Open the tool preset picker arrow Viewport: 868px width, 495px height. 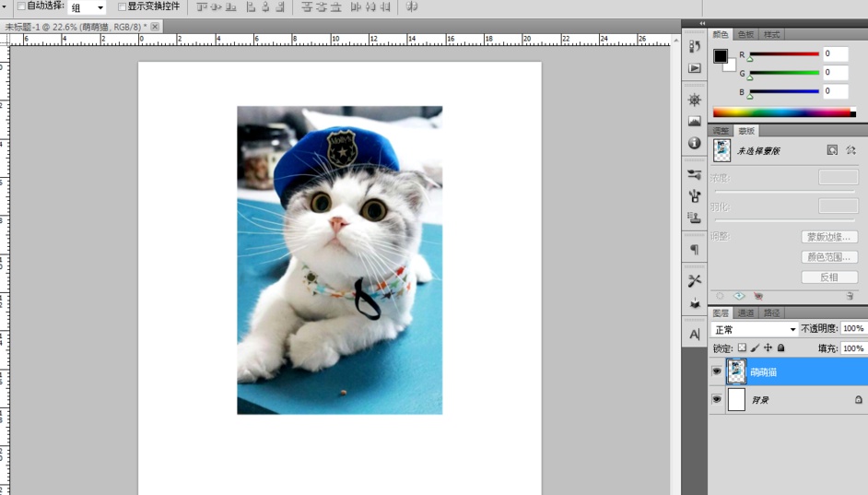(5, 6)
